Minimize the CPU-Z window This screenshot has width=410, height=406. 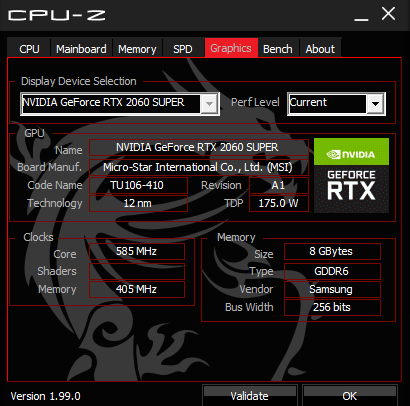pyautogui.click(x=361, y=15)
